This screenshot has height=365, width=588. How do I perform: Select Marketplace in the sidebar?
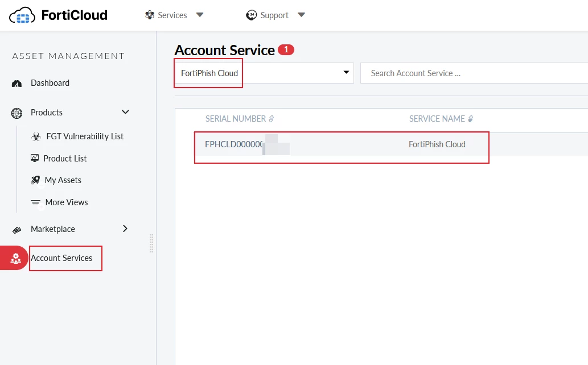pyautogui.click(x=53, y=229)
